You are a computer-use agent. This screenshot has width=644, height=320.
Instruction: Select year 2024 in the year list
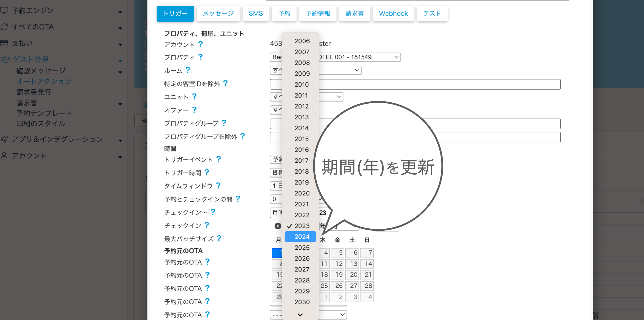(x=302, y=237)
